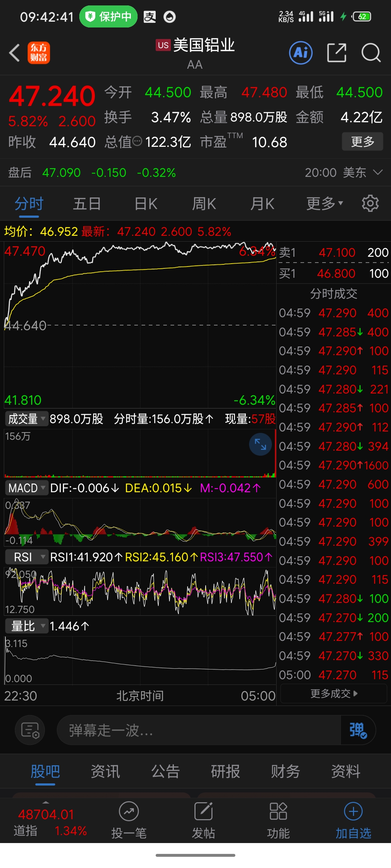Open the MACD indicator dropdown
Image resolution: width=391 pixels, height=868 pixels.
click(26, 488)
